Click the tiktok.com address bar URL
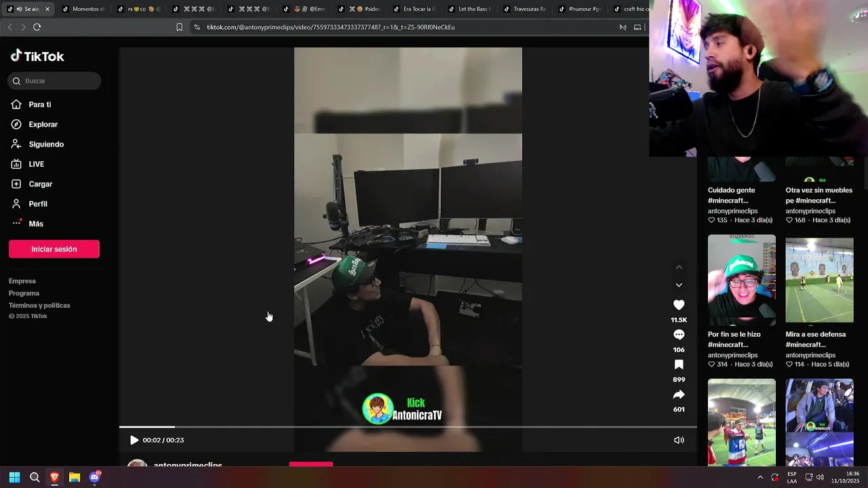This screenshot has height=488, width=868. pos(331,27)
